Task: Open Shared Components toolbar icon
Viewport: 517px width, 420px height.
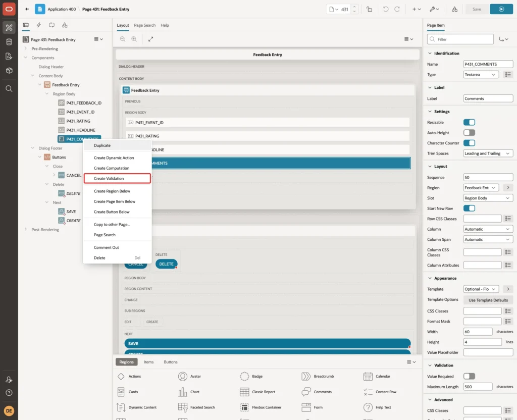Action: (x=454, y=9)
